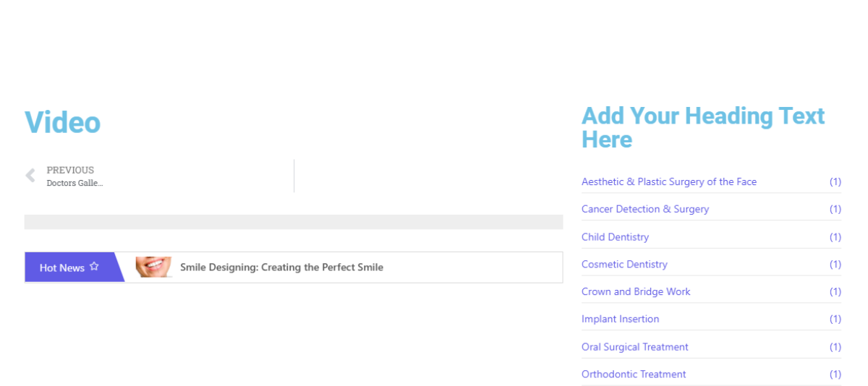Open the Child Dentistry category
Viewport: 868px width, 386px height.
(x=615, y=237)
